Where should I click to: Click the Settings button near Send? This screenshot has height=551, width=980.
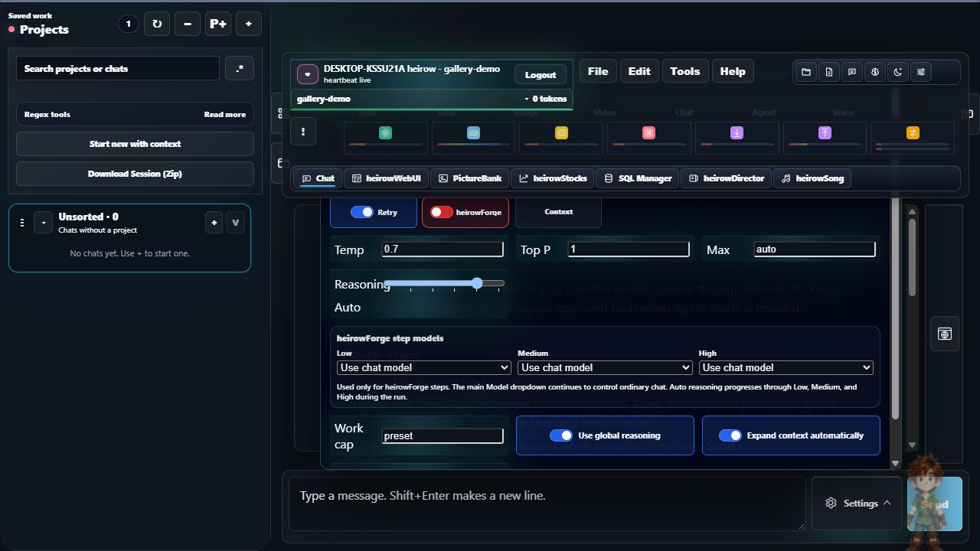[x=857, y=503]
